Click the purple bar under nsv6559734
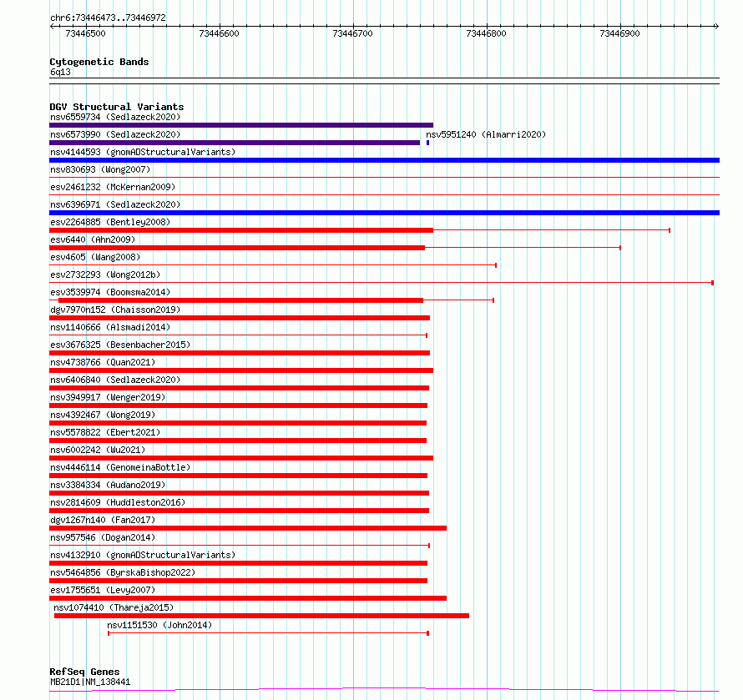Screen dimensions: 743x700 point(241,125)
